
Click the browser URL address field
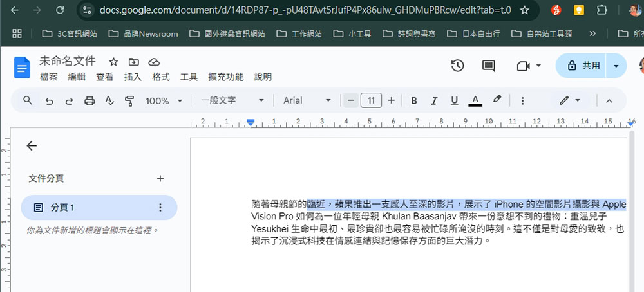pos(304,10)
